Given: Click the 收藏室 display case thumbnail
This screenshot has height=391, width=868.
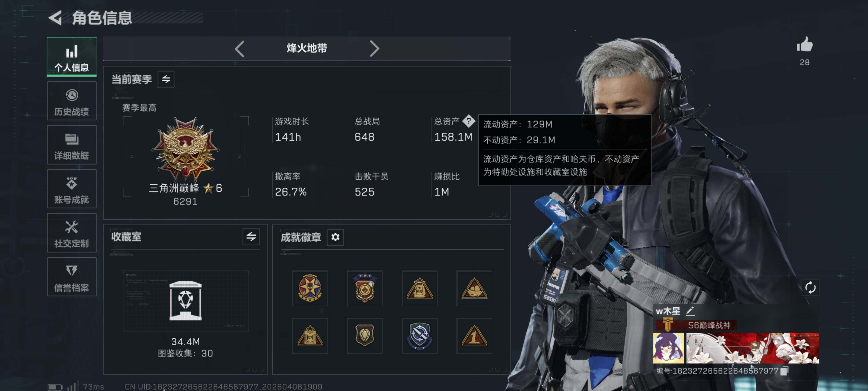Looking at the screenshot, I should point(186,301).
